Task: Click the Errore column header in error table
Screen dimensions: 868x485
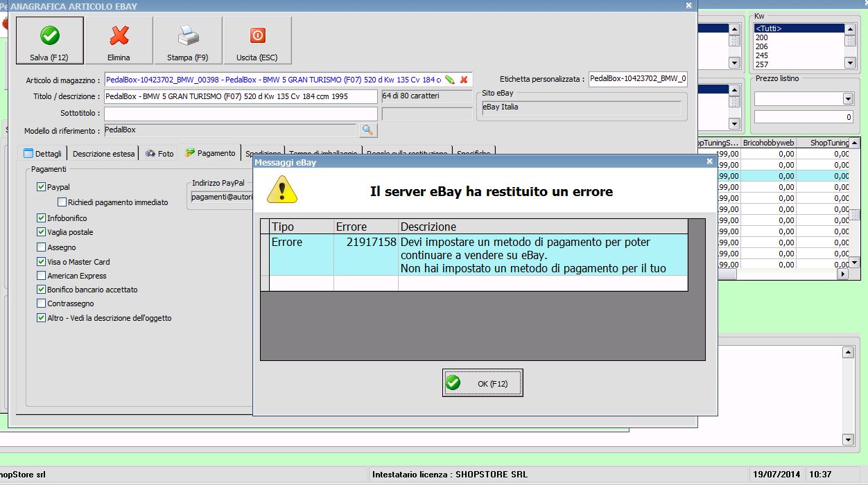Action: pyautogui.click(x=366, y=227)
